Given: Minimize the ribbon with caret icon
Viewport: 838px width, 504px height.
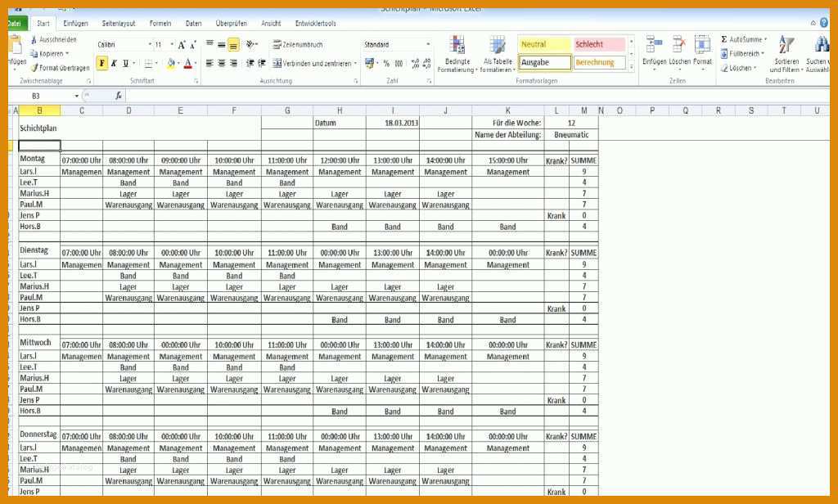Looking at the screenshot, I should click(813, 23).
